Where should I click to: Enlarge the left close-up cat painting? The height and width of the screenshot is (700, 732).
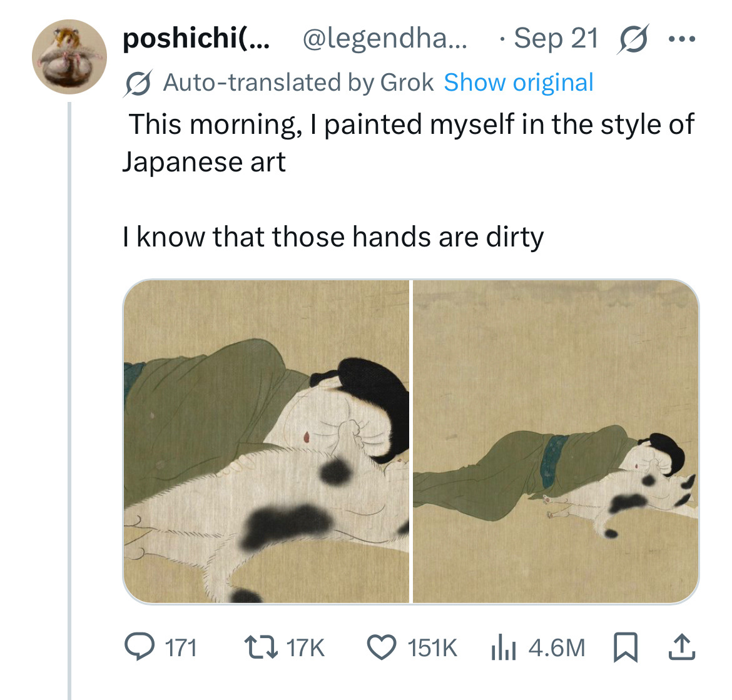(266, 441)
